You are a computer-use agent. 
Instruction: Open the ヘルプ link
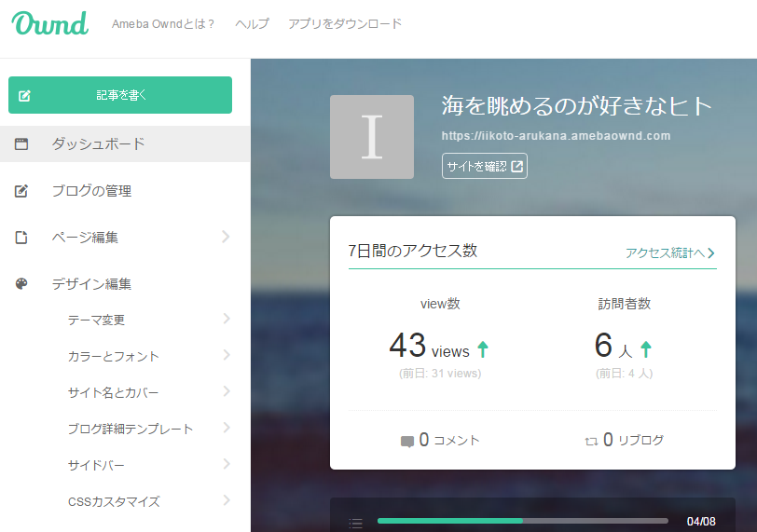pos(252,23)
